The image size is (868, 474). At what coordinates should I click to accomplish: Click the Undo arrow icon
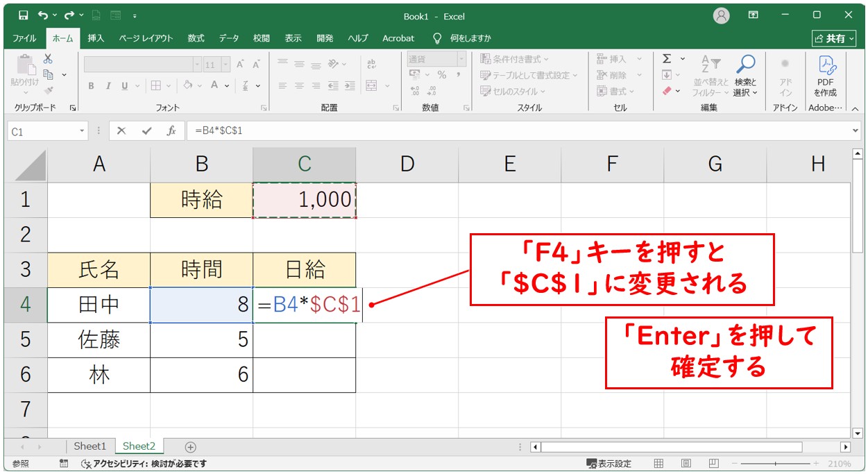click(x=43, y=15)
